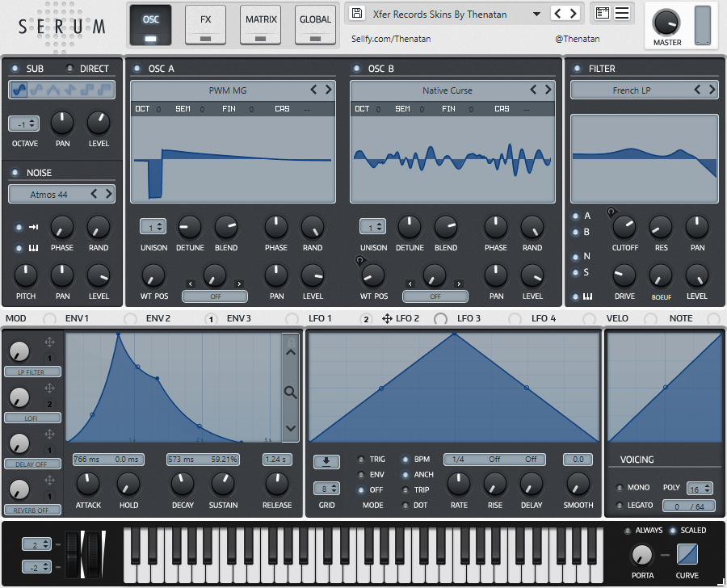Go to next preset arrow
Viewport: 727px width, 588px height.
573,14
